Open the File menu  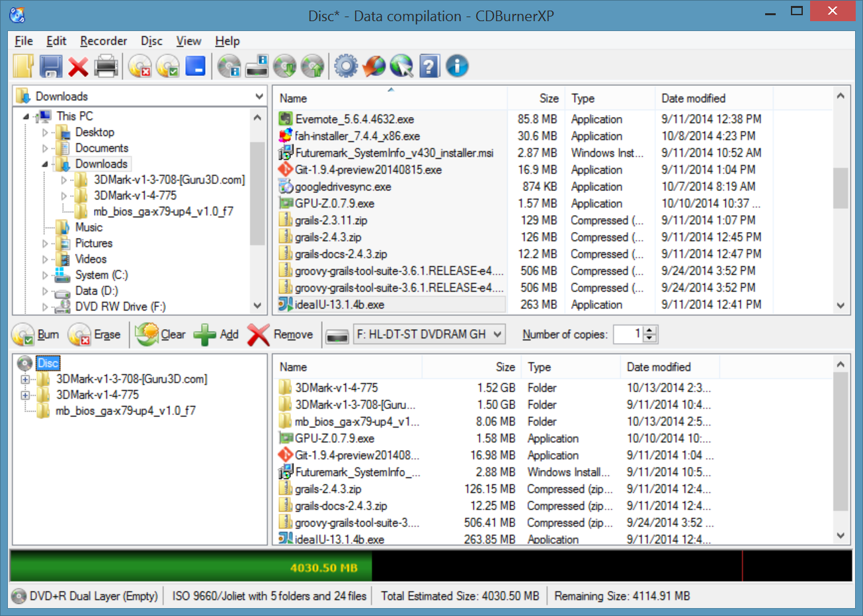[x=24, y=41]
